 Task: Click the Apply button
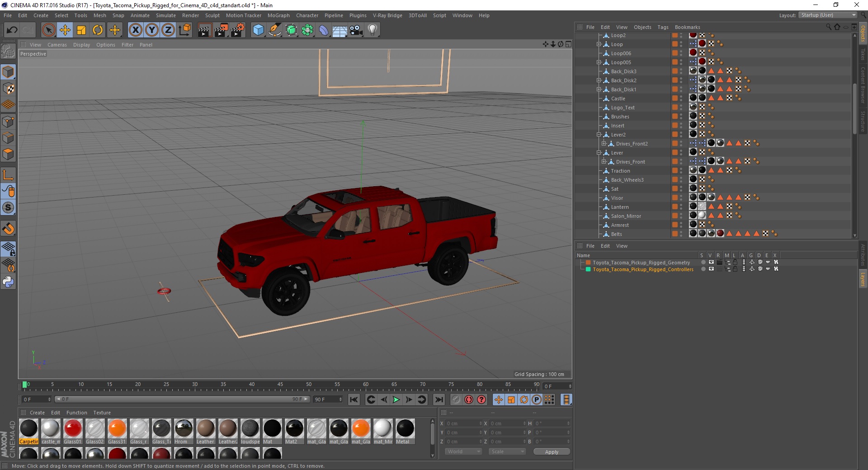pos(552,452)
